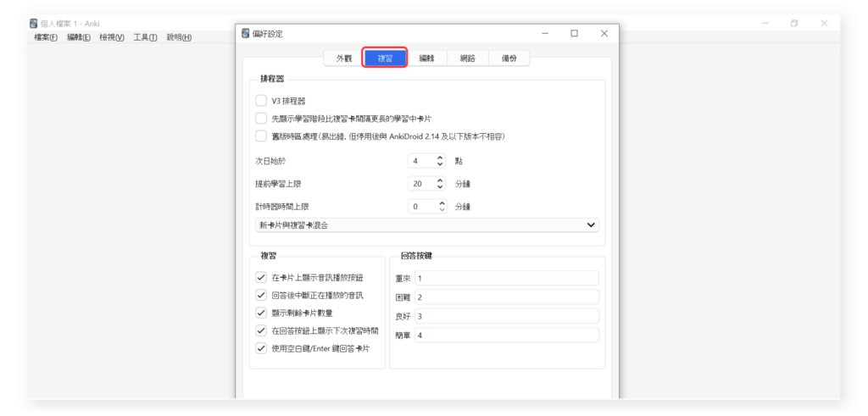
Task: Open the 工具(T) menu
Action: 145,37
